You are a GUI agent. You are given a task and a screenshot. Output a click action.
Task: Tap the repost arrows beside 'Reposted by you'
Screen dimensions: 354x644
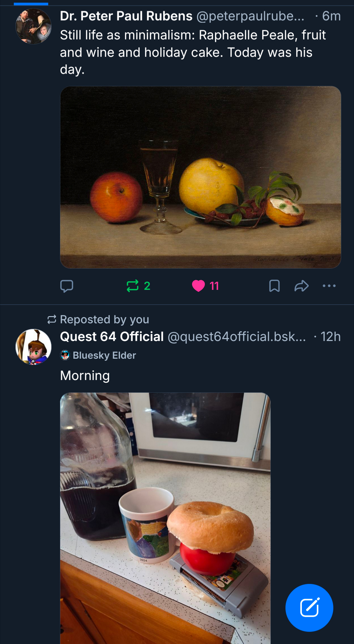click(52, 319)
